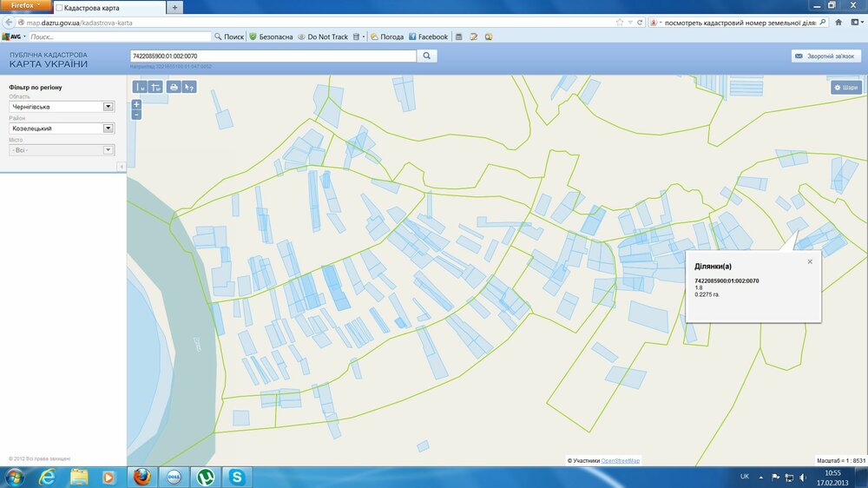Image resolution: width=868 pixels, height=488 pixels.
Task: Expand the Район dropdown showing Козелецький
Action: pos(108,129)
